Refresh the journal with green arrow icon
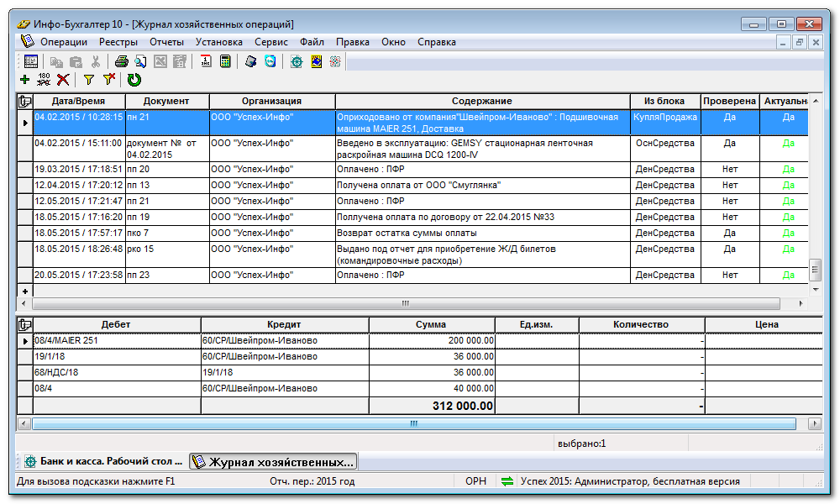Screen dimensions: 840x504 coord(134,80)
